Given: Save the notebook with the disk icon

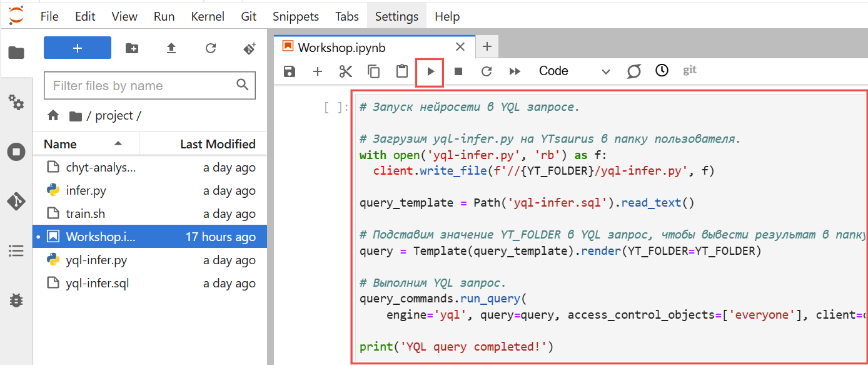Looking at the screenshot, I should [x=290, y=71].
